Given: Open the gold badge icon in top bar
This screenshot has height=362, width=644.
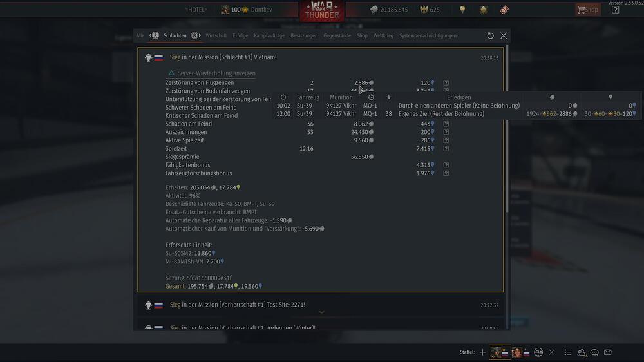Looking at the screenshot, I should point(484,10).
